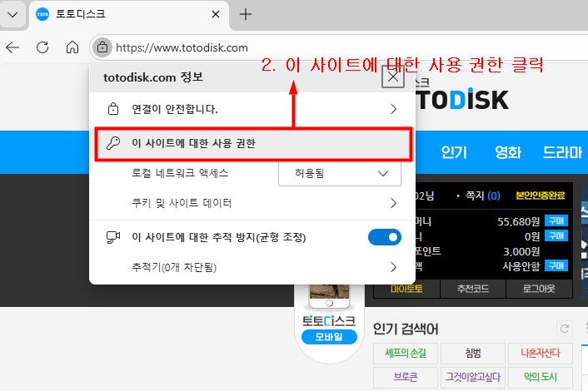Reload the page with the refresh icon
Viewport: 588px width, 391px height.
(x=42, y=47)
